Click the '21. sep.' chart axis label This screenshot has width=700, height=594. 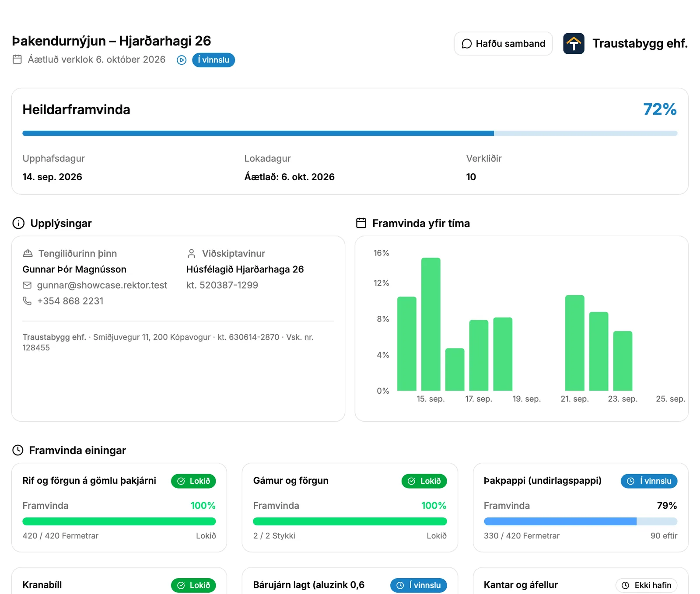point(575,399)
